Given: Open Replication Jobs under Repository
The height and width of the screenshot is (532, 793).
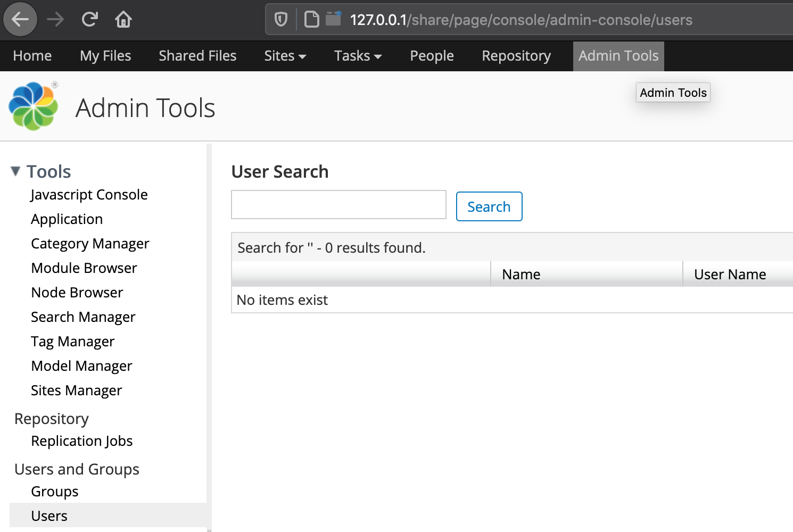Looking at the screenshot, I should (82, 441).
